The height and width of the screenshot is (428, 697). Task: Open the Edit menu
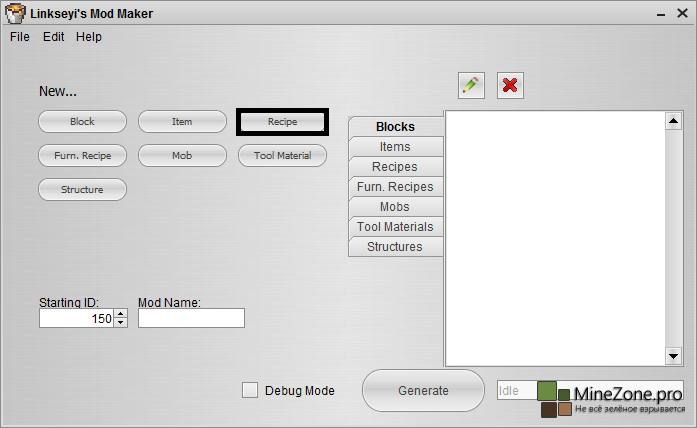coord(53,37)
